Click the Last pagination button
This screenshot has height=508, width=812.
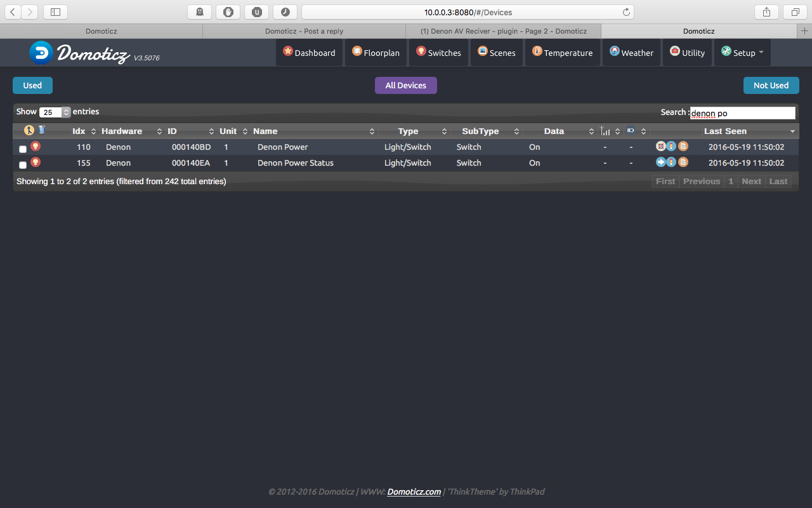(778, 181)
